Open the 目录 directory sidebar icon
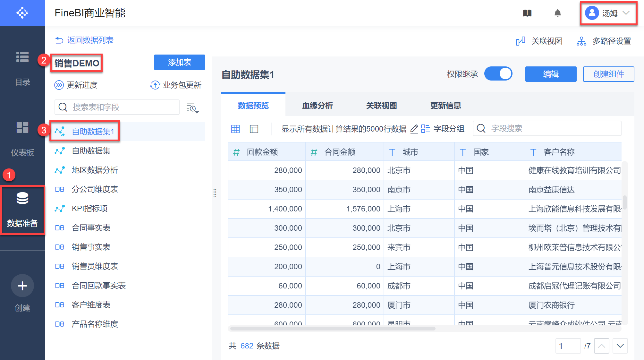The image size is (644, 360). [x=22, y=57]
